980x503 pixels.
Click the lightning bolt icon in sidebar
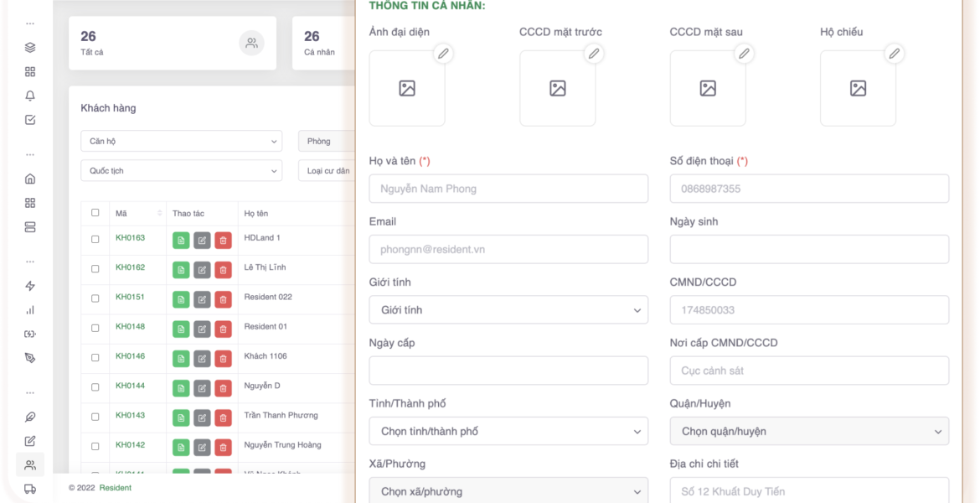[30, 286]
